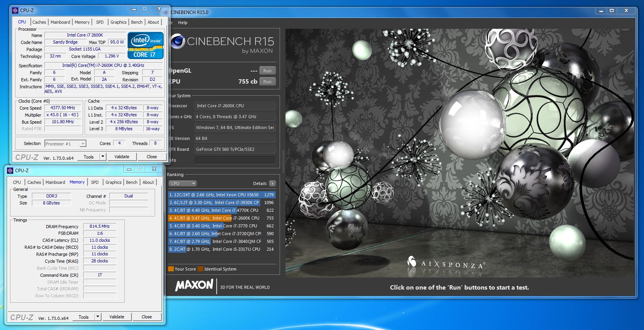
Task: Click the Tools button in the upper CPU-Z window
Action: tap(89, 157)
